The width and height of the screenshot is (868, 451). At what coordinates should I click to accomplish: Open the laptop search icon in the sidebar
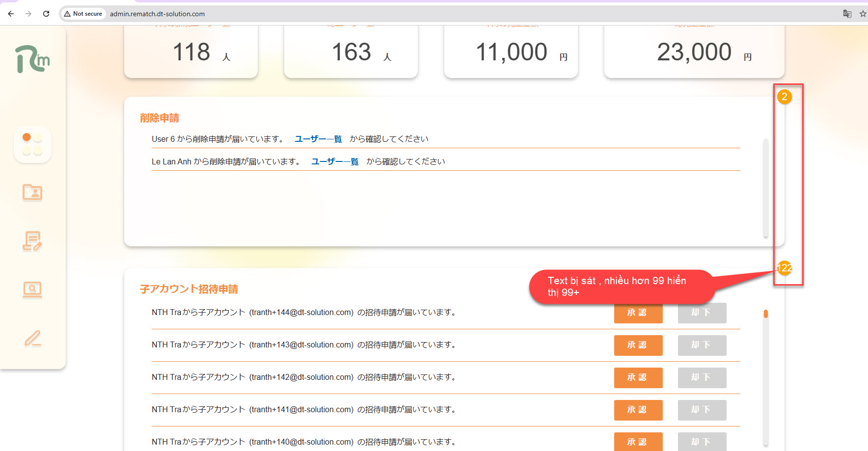(x=32, y=290)
